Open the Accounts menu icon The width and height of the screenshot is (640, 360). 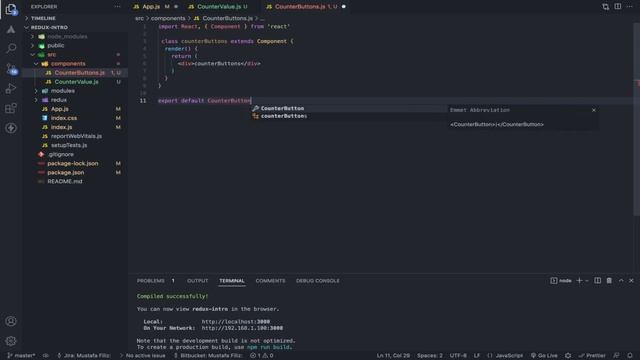11,321
